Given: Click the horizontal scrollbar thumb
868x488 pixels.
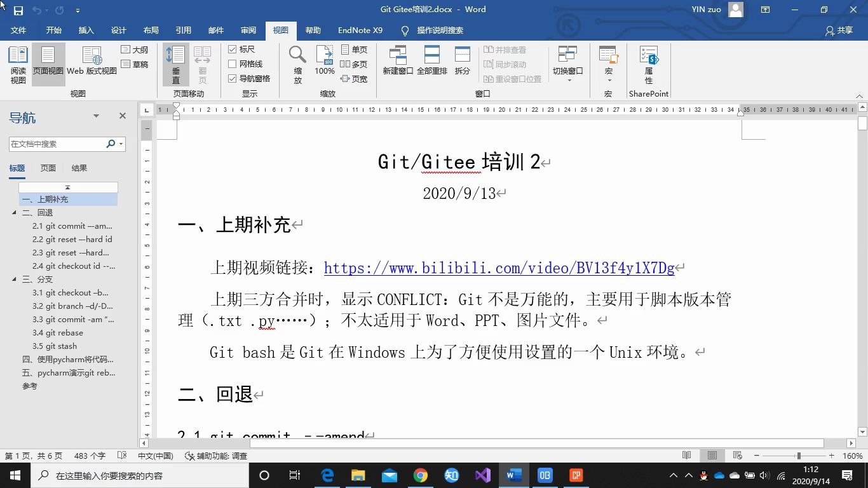Looking at the screenshot, I should [x=536, y=443].
